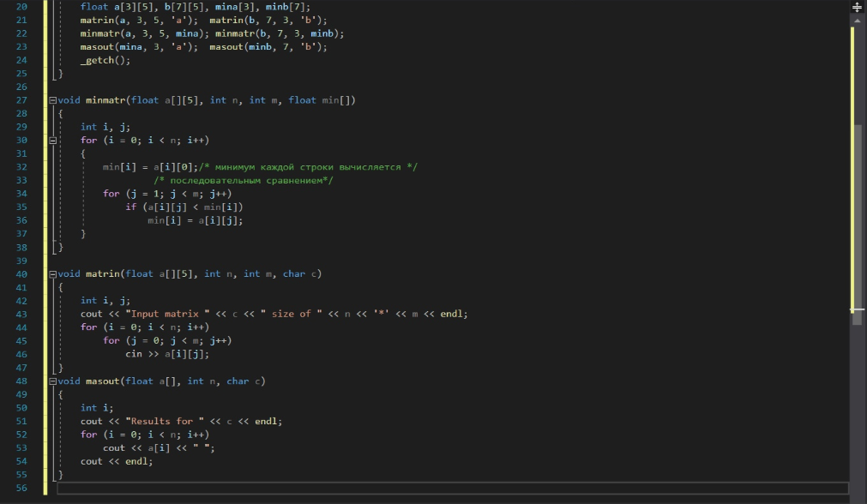867x504 pixels.
Task: Click the Russian comment on line 32
Action: (x=308, y=167)
